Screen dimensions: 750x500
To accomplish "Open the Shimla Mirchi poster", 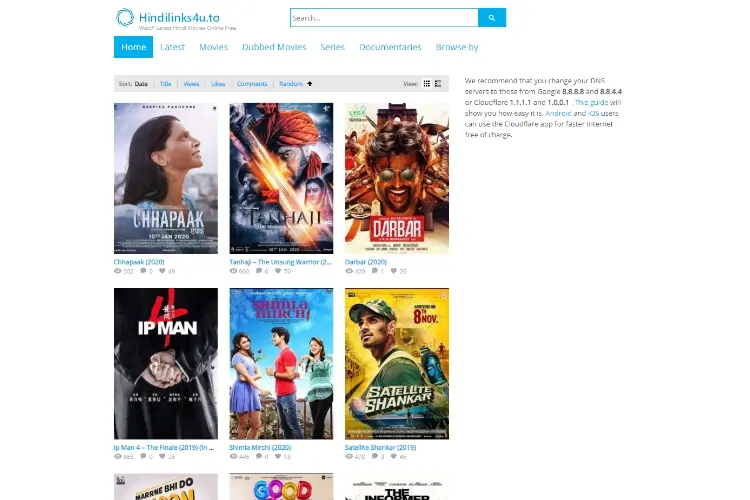I will (281, 364).
